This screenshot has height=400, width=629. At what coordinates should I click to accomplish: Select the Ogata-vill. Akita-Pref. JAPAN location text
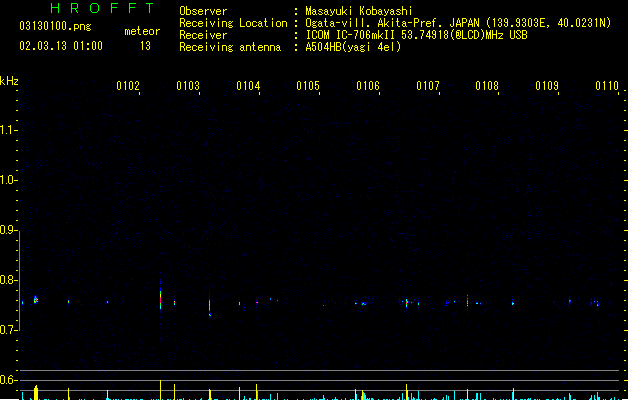coord(458,23)
